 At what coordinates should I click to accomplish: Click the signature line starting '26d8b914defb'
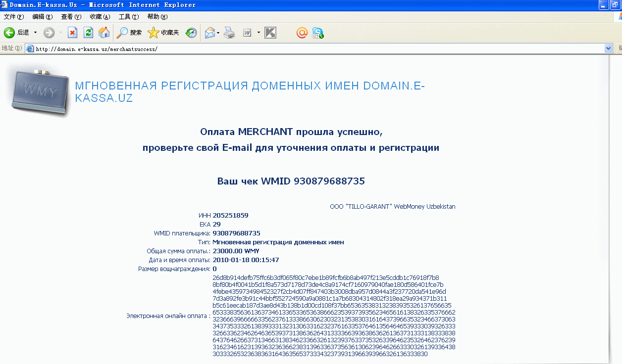point(326,278)
